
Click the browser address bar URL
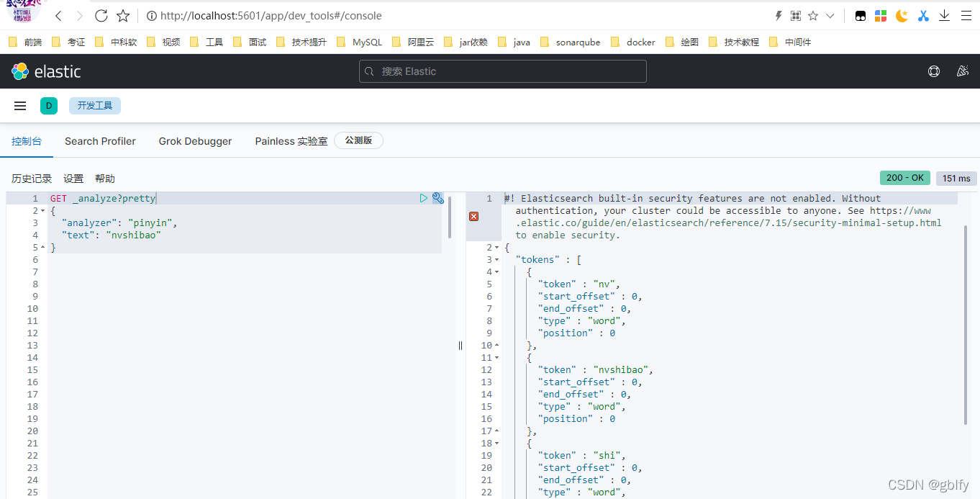(x=271, y=15)
